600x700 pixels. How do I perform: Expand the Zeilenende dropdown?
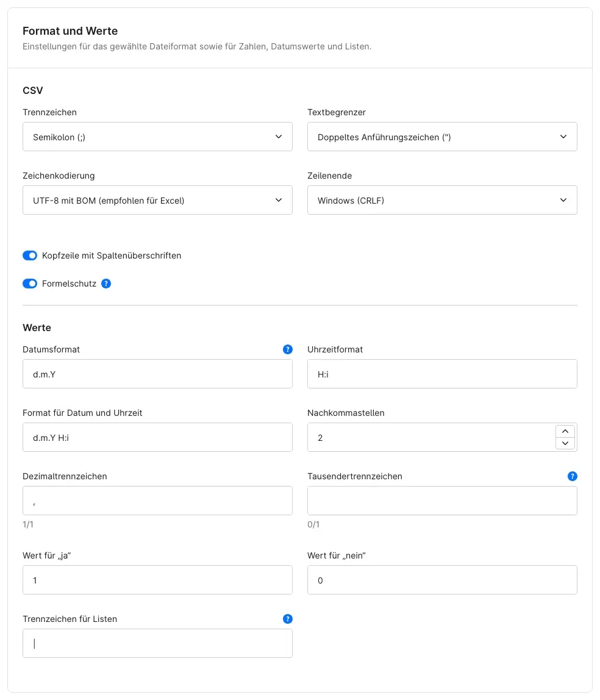[x=442, y=200]
